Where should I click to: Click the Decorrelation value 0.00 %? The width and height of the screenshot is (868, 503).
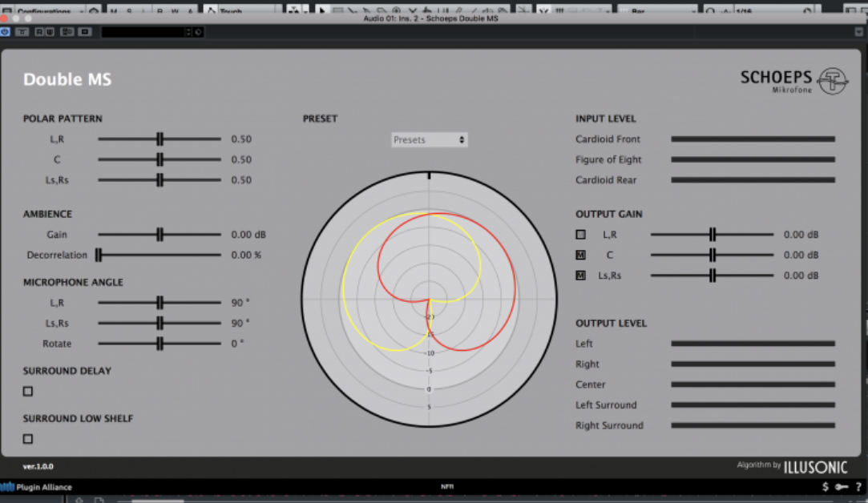(x=246, y=255)
